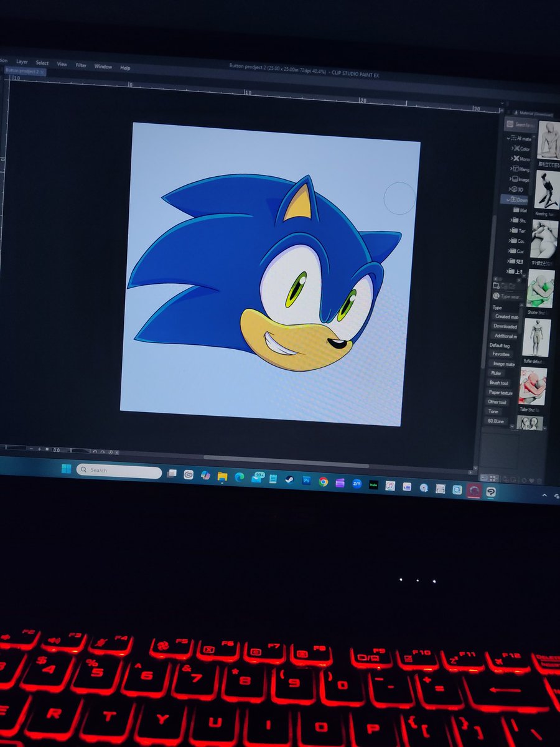Open Zoom from the taskbar
The height and width of the screenshot is (747, 560).
pos(357,484)
